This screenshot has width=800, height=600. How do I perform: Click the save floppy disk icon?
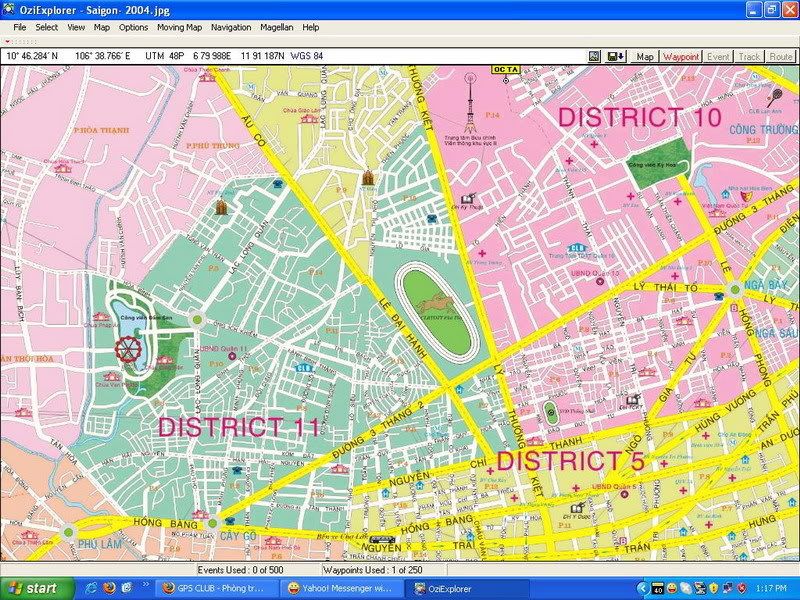(x=616, y=57)
